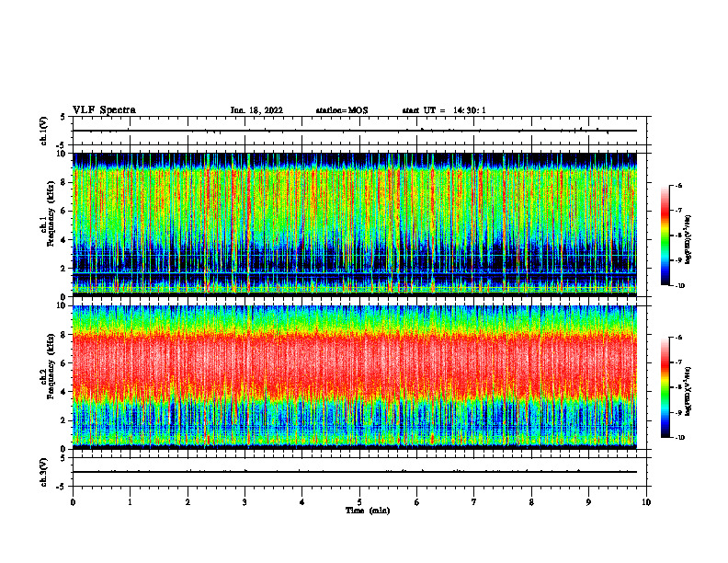Click the ch.1 color bar unit label
Screen dimensions: 728x563
pyautogui.click(x=688, y=239)
